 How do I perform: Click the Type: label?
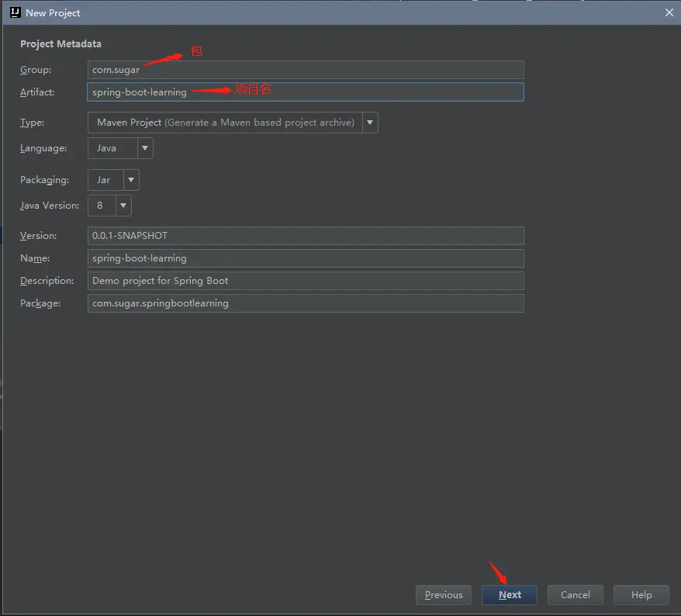click(x=32, y=123)
